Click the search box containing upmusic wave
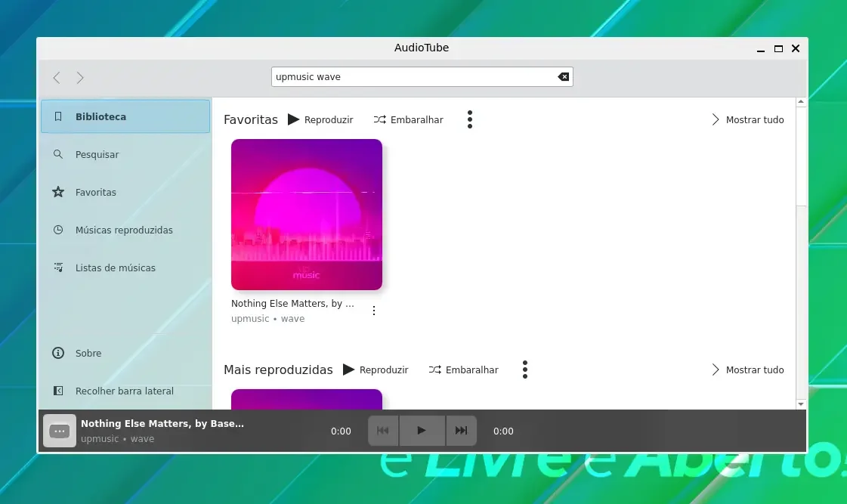This screenshot has width=847, height=504. (422, 77)
